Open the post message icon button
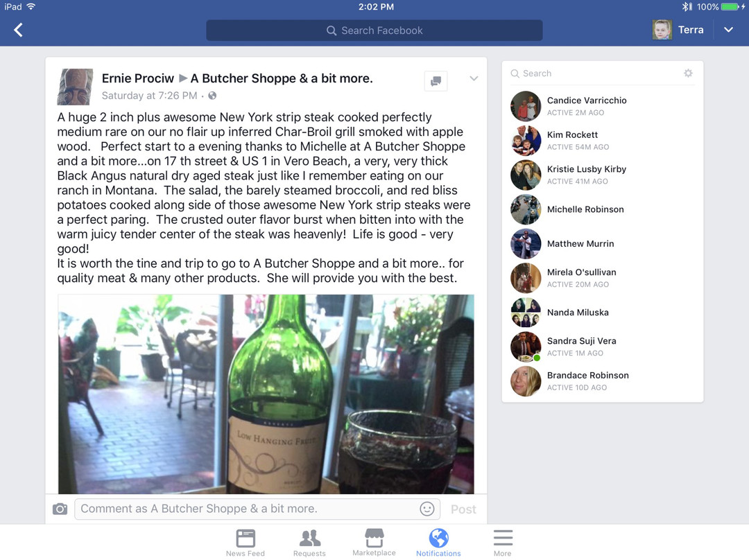 pos(436,81)
